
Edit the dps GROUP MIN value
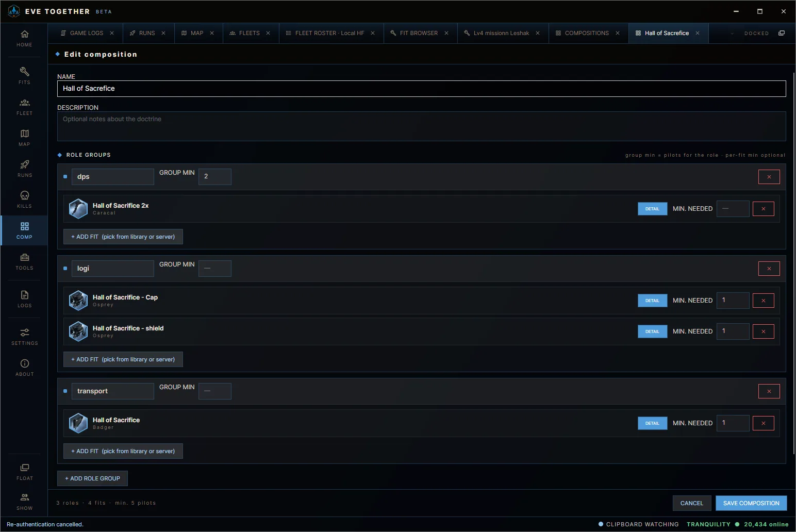[x=215, y=177]
